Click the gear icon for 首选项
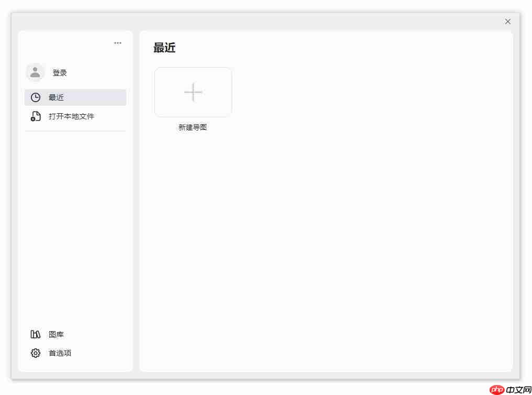This screenshot has height=395, width=532. click(x=35, y=353)
